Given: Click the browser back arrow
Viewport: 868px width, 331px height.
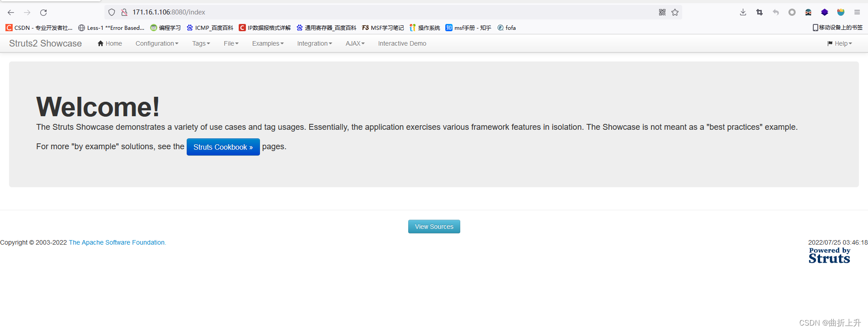Looking at the screenshot, I should 11,13.
